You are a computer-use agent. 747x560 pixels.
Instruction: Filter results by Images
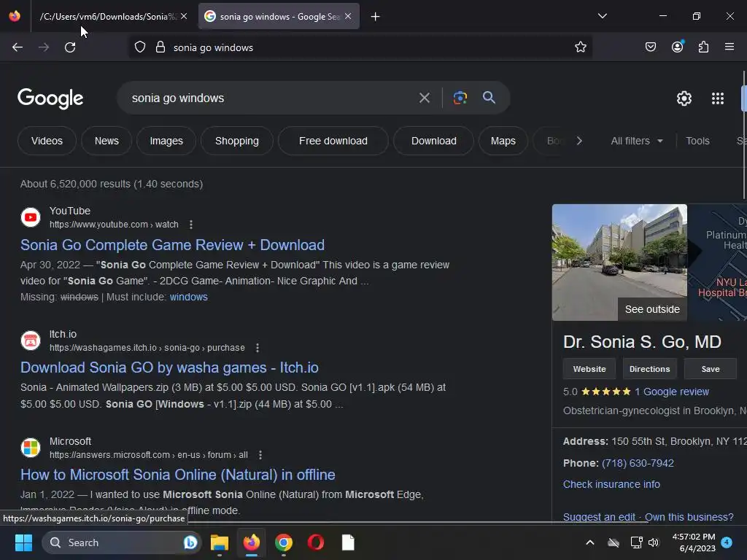tap(166, 141)
